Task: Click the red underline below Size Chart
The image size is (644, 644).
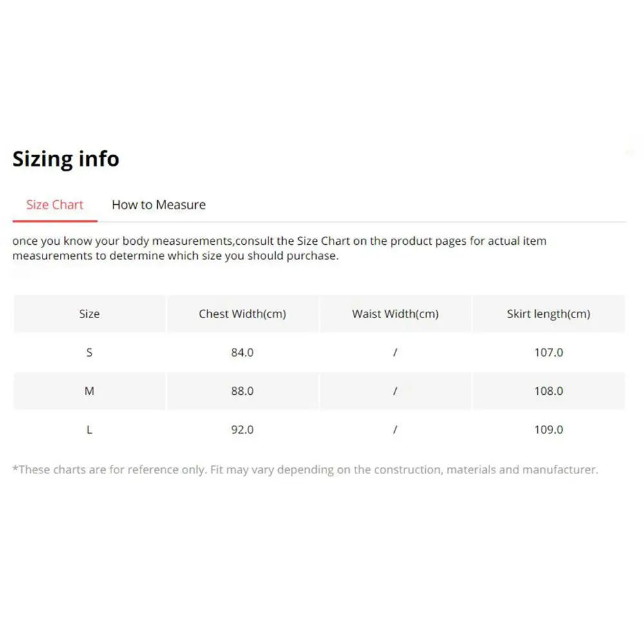Action: click(x=55, y=220)
